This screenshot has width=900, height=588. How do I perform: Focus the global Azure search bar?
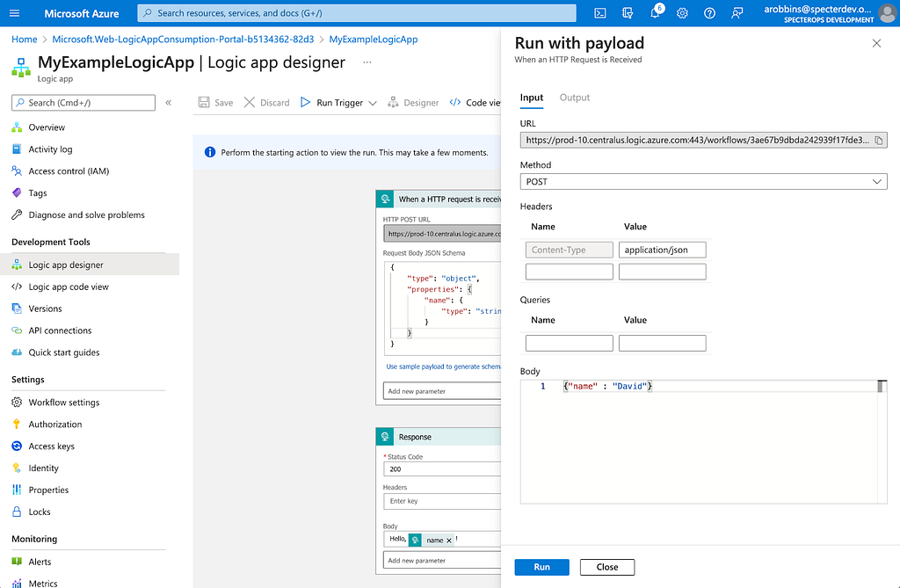click(x=357, y=13)
